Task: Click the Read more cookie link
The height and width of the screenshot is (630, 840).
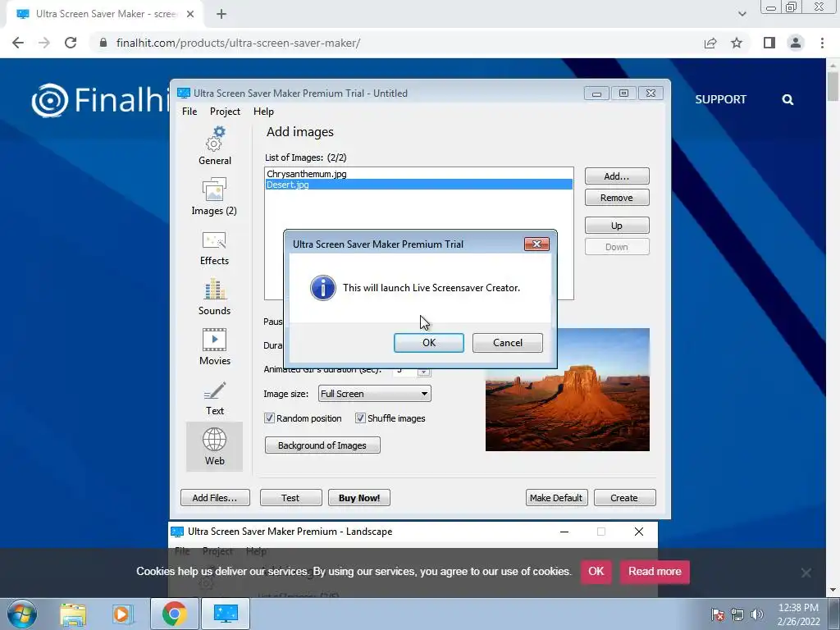Action: tap(655, 572)
